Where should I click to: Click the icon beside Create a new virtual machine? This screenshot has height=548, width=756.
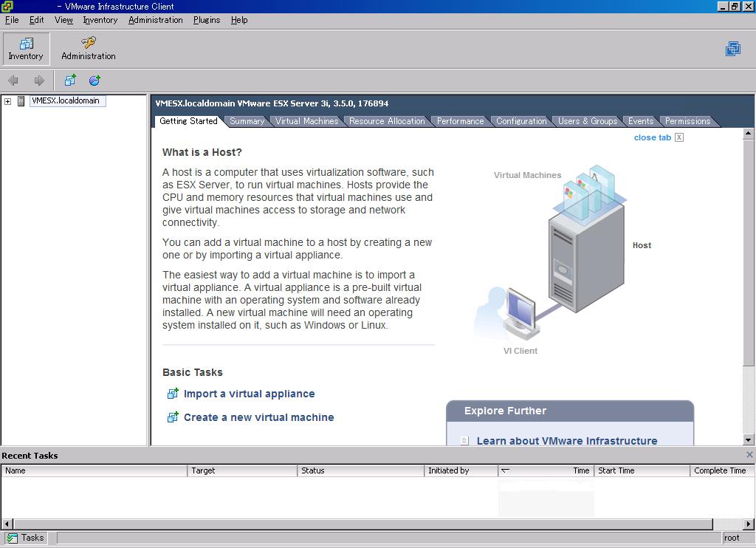(173, 417)
